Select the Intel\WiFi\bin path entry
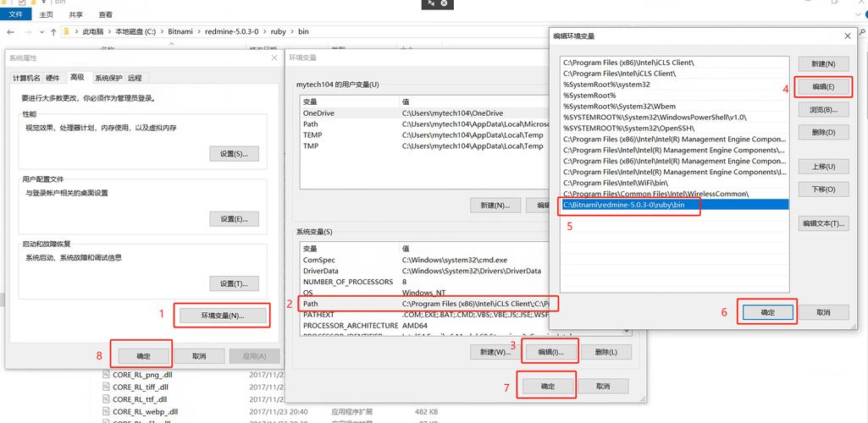The width and height of the screenshot is (868, 423). tap(675, 183)
